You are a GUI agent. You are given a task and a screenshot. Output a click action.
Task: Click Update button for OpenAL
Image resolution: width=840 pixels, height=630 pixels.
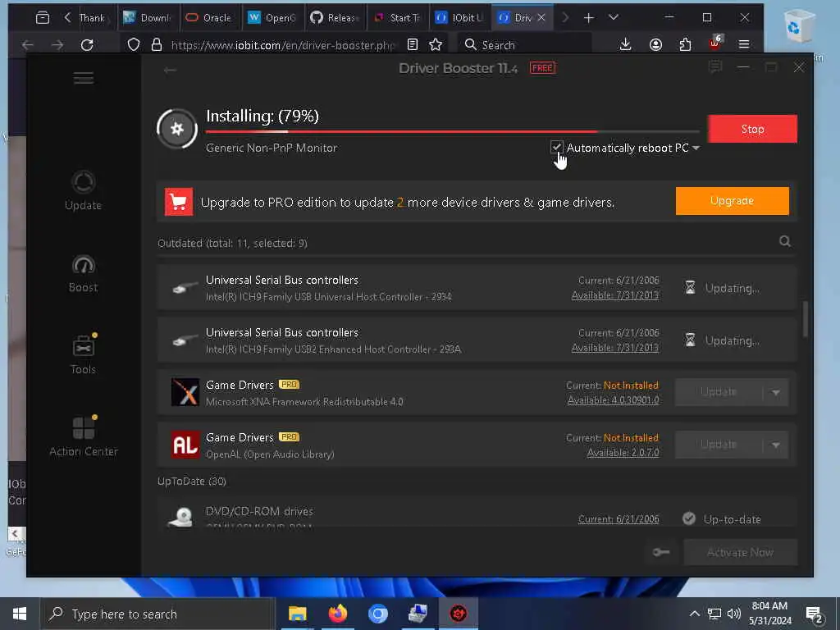(x=719, y=445)
